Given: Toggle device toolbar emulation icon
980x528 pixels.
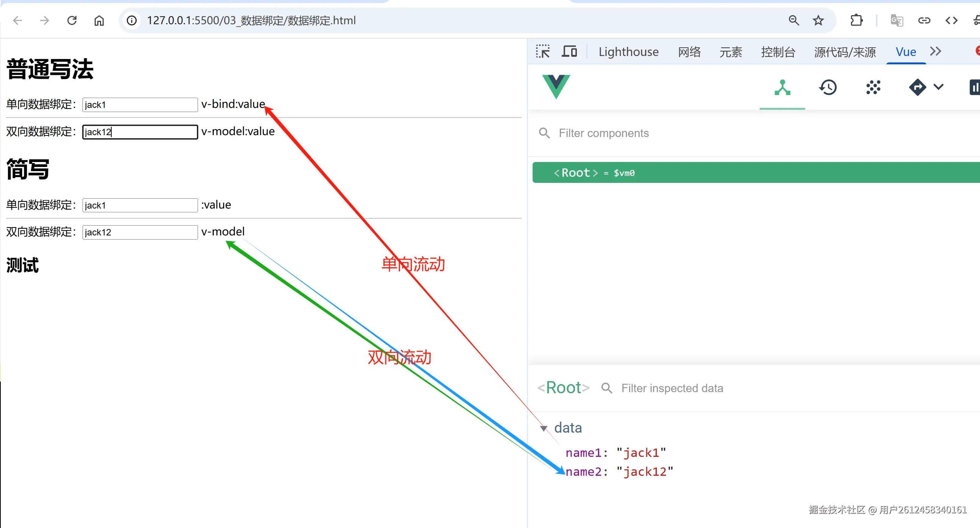Looking at the screenshot, I should (x=569, y=51).
